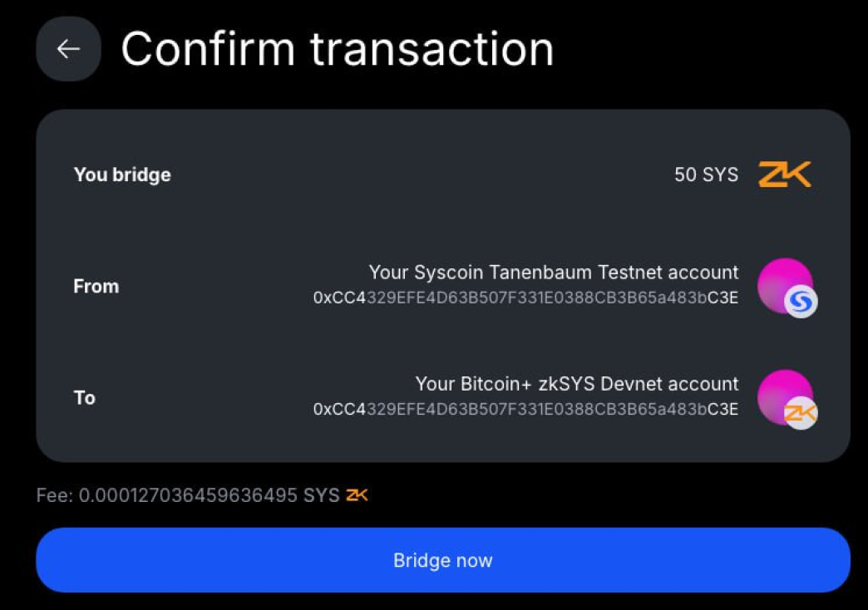Click the To account wallet address

click(x=525, y=409)
